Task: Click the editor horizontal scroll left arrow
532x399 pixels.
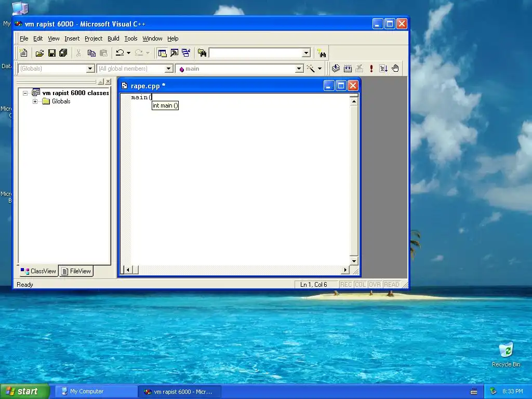Action: (x=128, y=270)
